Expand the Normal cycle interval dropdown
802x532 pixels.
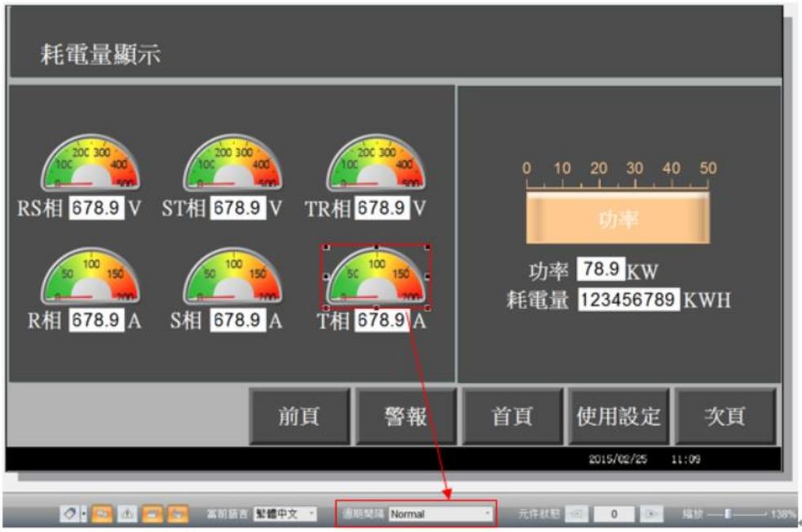click(x=440, y=513)
